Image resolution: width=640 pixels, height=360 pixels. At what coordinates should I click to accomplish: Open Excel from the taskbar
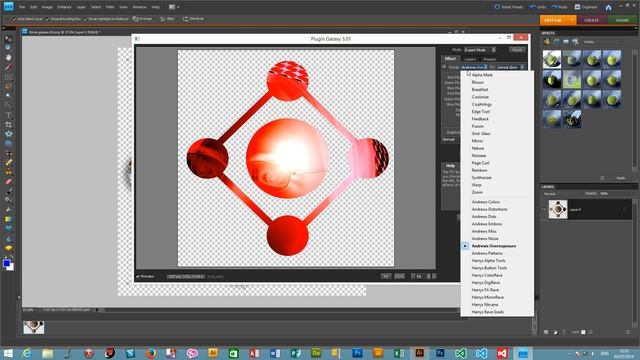point(399,353)
